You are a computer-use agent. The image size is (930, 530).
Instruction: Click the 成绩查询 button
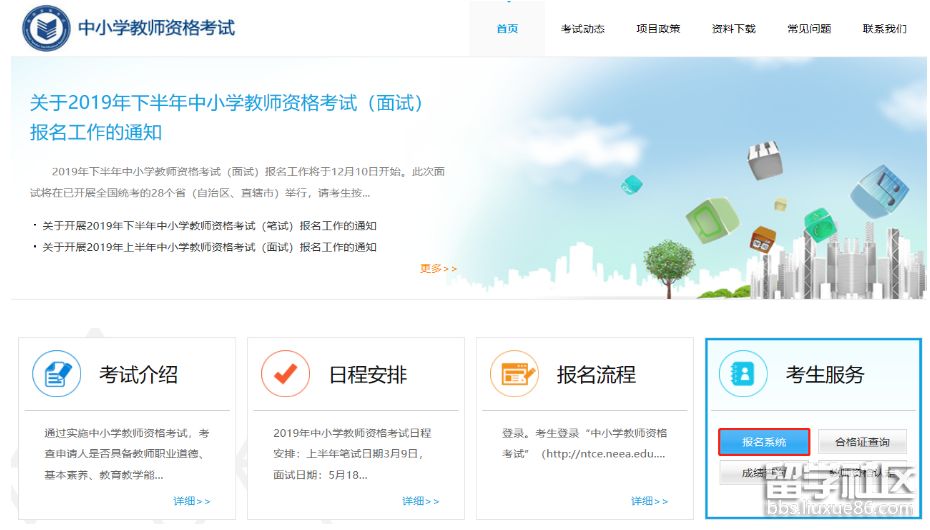pos(764,473)
